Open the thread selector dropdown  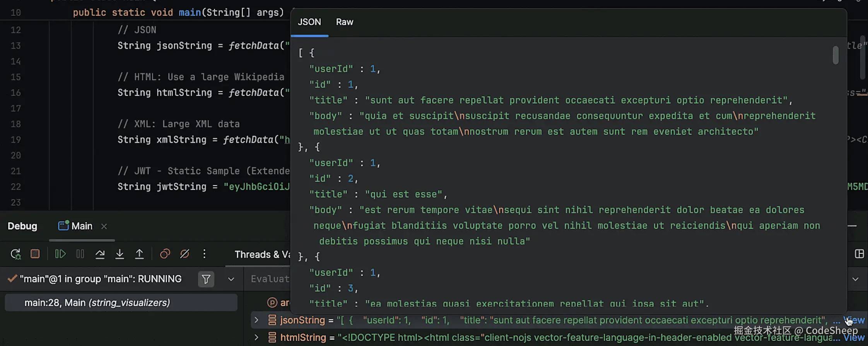(231, 279)
